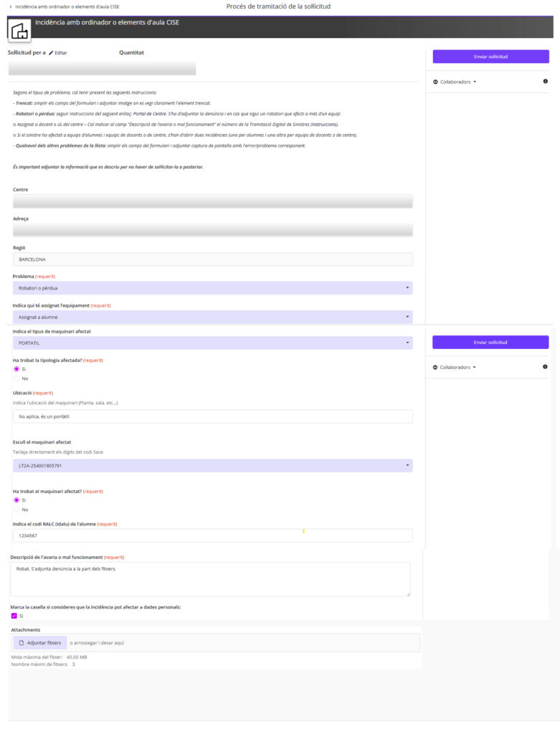This screenshot has width=560, height=734.
Task: Click the 'Enviar sol·licitud' button at page top
Action: coord(490,57)
